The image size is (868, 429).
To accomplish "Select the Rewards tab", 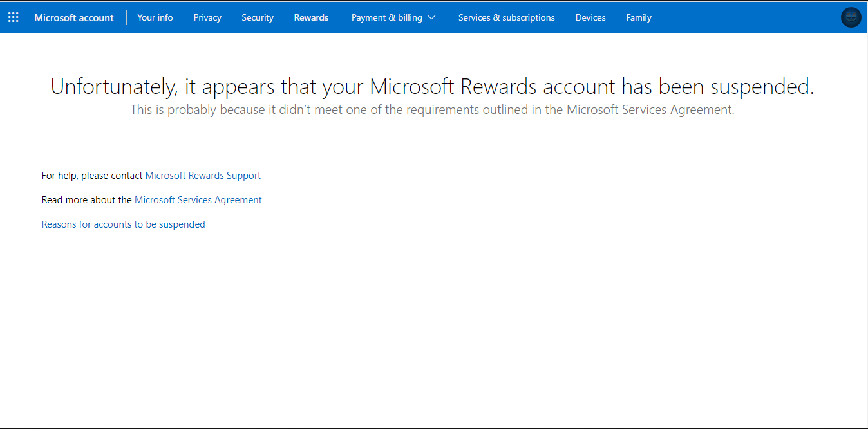I will pyautogui.click(x=312, y=17).
